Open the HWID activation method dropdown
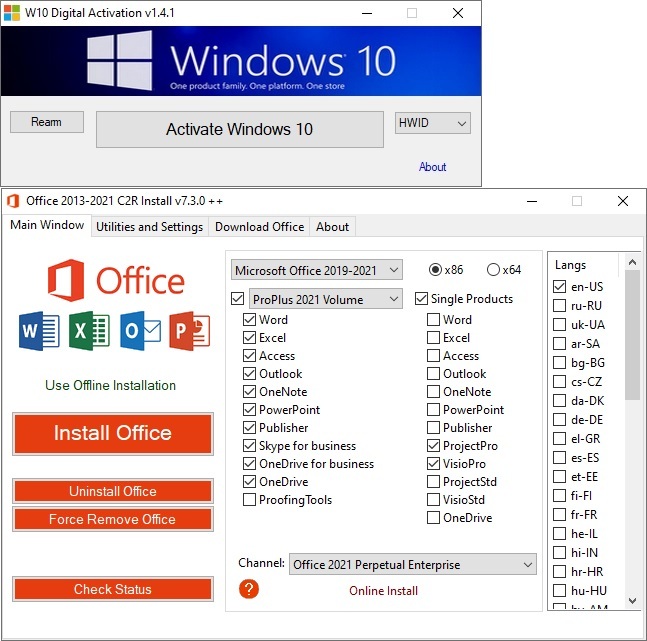 pyautogui.click(x=432, y=123)
